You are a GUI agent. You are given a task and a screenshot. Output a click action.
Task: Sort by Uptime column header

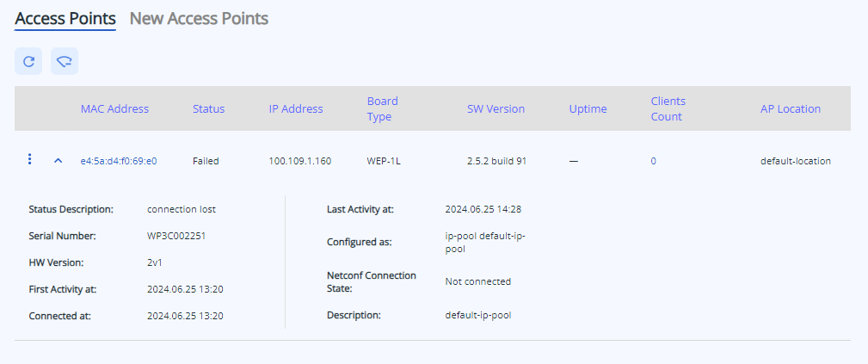tap(588, 108)
